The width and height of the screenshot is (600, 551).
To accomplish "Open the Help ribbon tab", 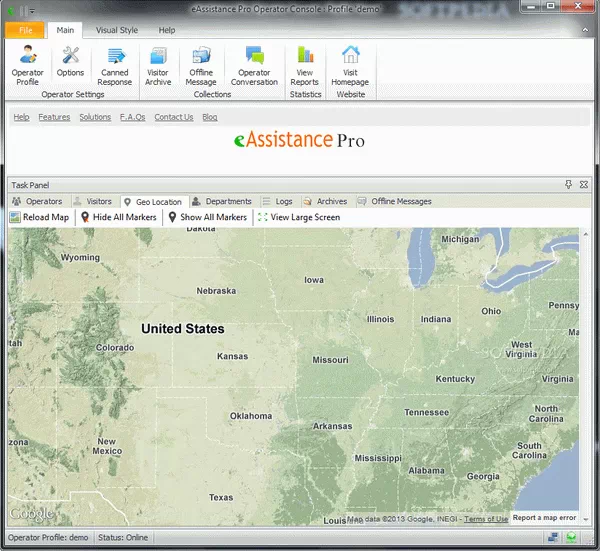I will pos(167,30).
